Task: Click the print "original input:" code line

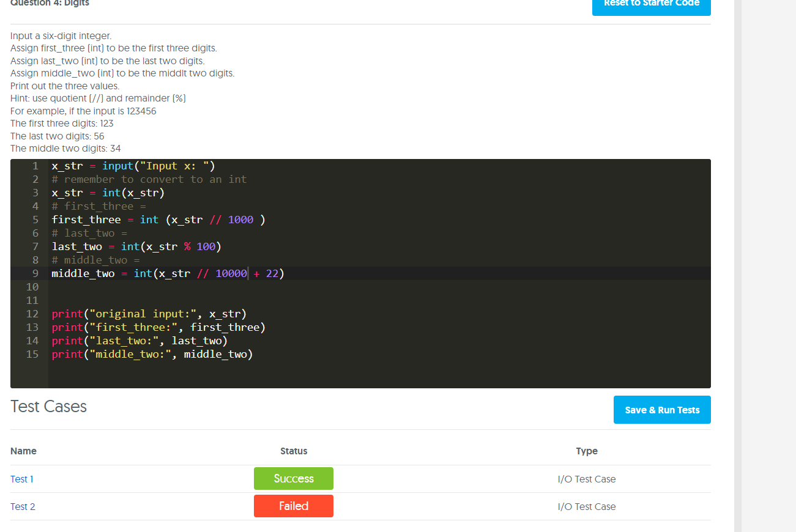Action: [x=149, y=314]
